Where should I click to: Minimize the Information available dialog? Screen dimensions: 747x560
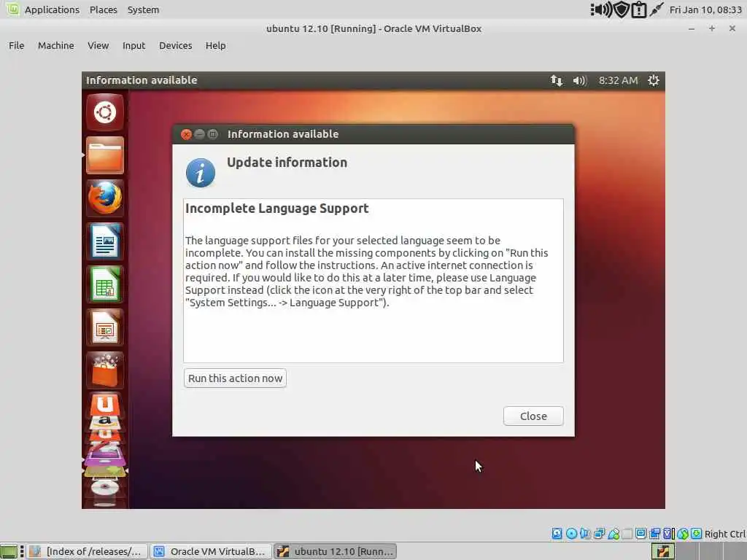(x=200, y=134)
